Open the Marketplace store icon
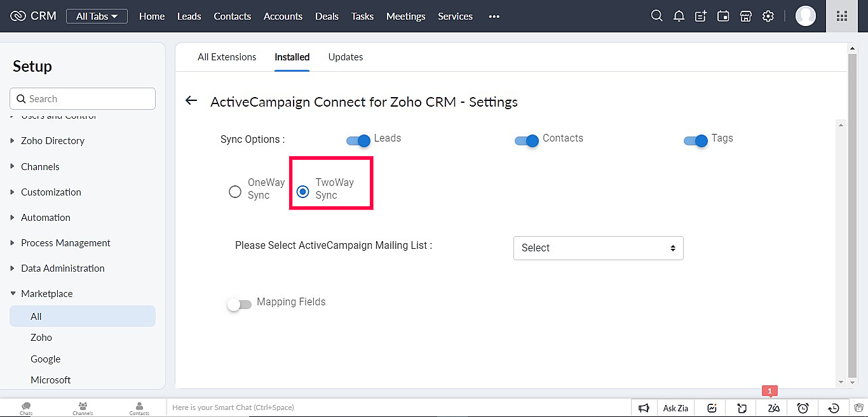Viewport: 868px width, 417px height. click(x=745, y=16)
